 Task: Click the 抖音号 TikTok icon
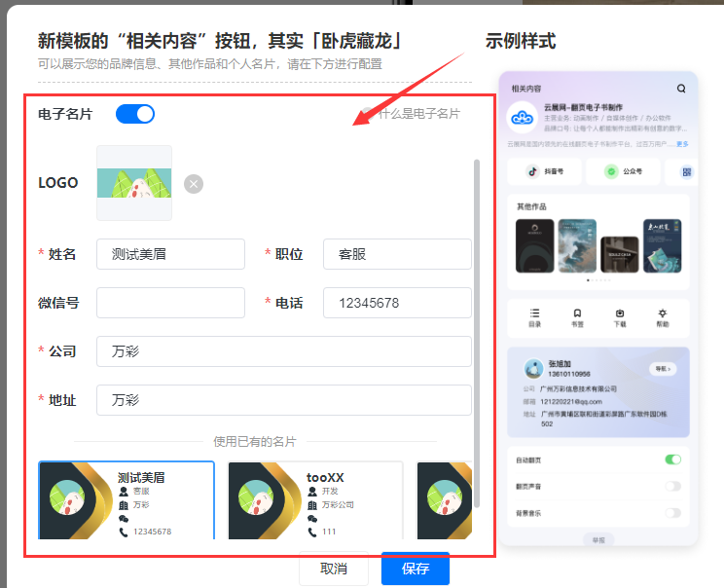(532, 171)
